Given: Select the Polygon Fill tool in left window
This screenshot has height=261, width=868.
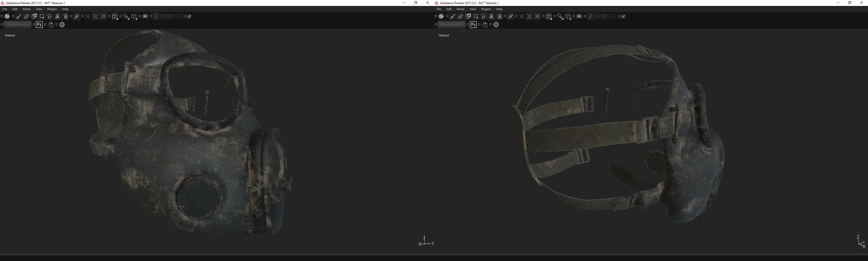Looking at the screenshot, I should 42,16.
